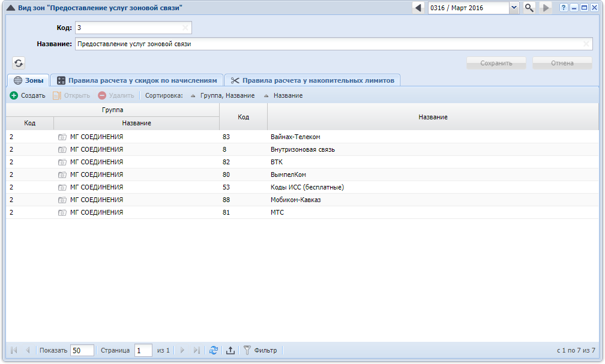Edit the Показать rows-per-page field
Viewport: 605px width, 364px height.
point(83,350)
